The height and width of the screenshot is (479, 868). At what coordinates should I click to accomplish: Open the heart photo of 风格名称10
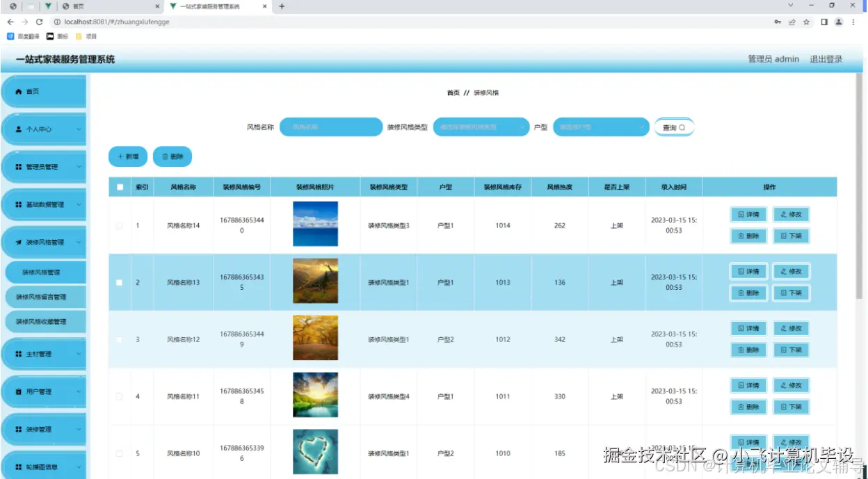tap(315, 452)
